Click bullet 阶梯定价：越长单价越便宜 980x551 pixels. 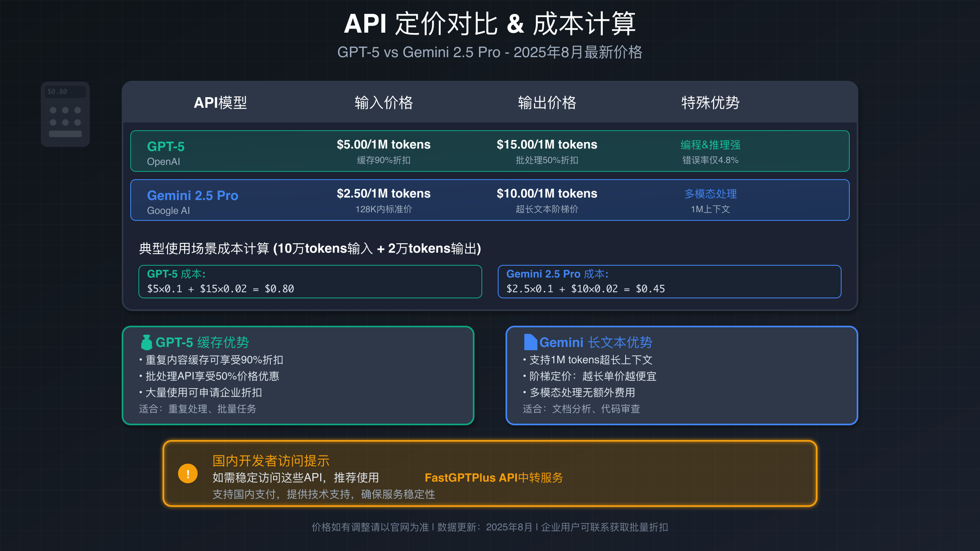coord(590,376)
